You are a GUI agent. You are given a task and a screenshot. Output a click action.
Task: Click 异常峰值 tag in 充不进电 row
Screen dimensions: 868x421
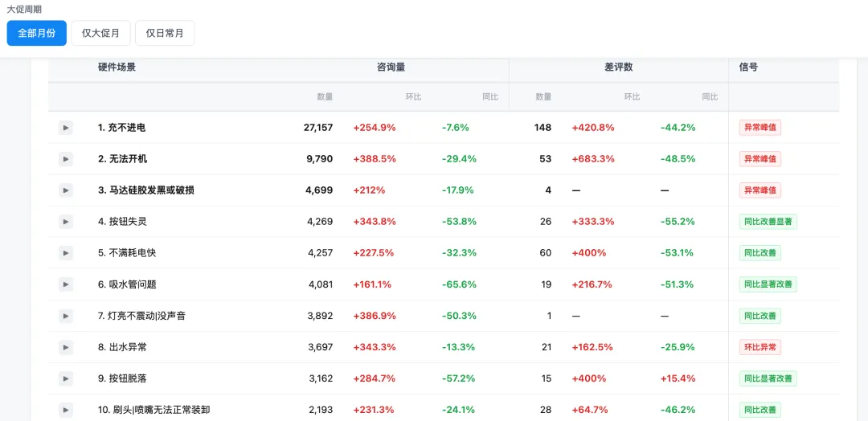(760, 128)
